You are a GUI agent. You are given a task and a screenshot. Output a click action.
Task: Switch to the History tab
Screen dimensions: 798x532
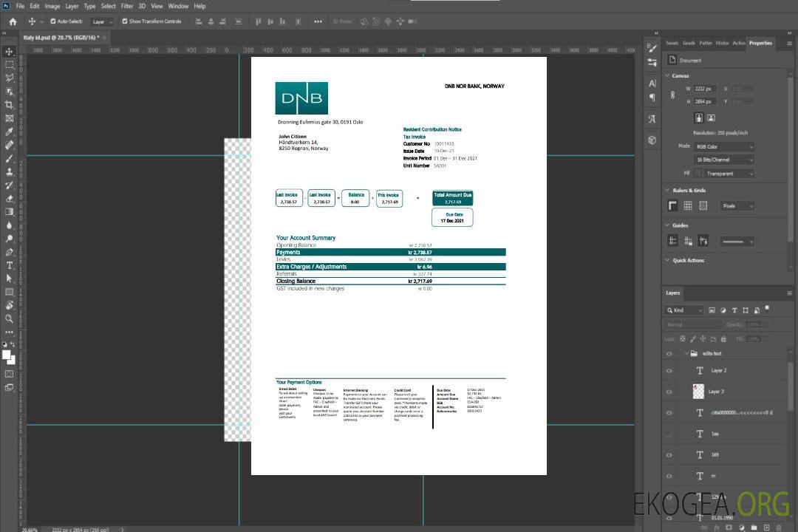pyautogui.click(x=722, y=44)
